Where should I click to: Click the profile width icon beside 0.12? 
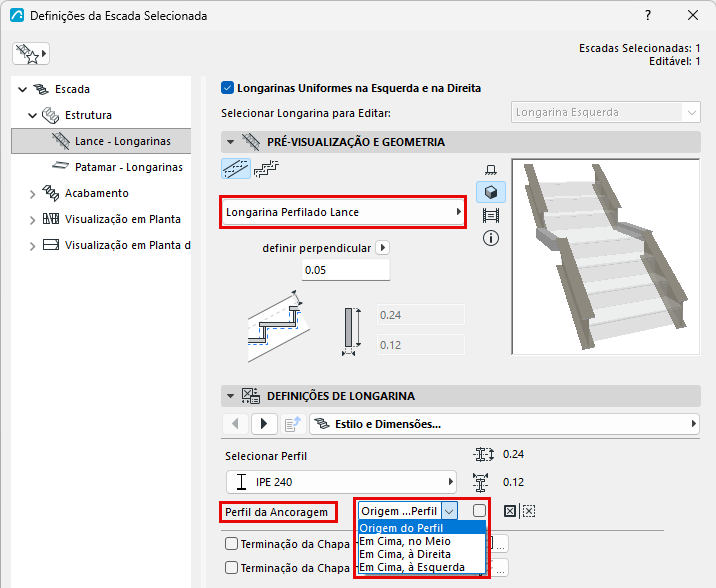480,483
